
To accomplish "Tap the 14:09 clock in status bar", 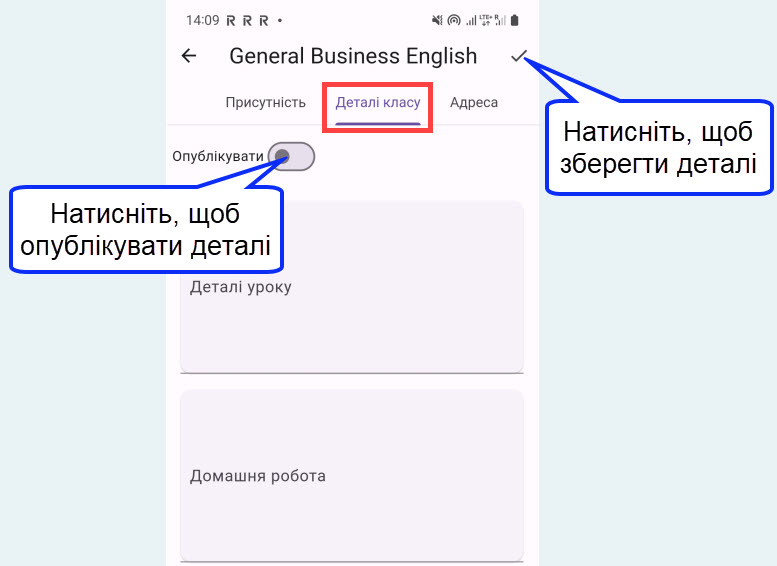I will pos(203,20).
